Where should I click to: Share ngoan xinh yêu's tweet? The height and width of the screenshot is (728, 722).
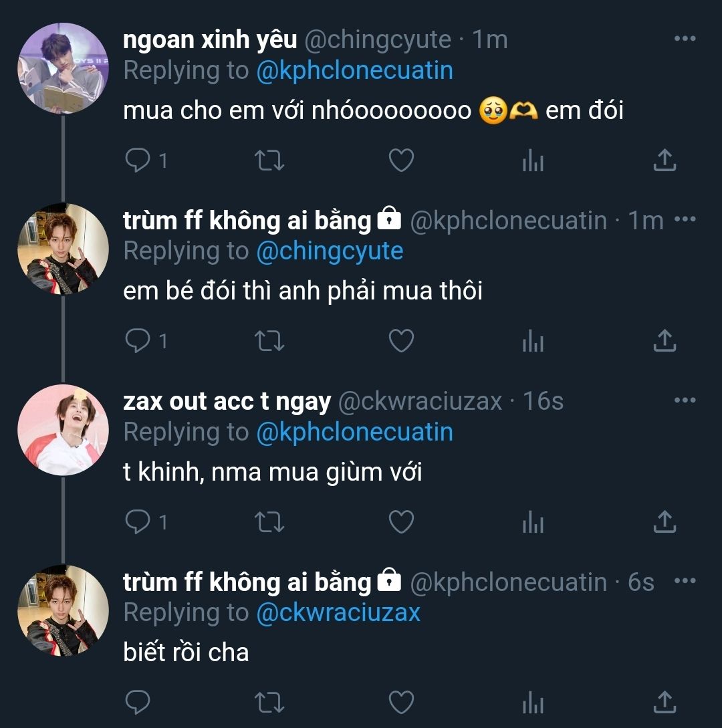click(x=664, y=160)
